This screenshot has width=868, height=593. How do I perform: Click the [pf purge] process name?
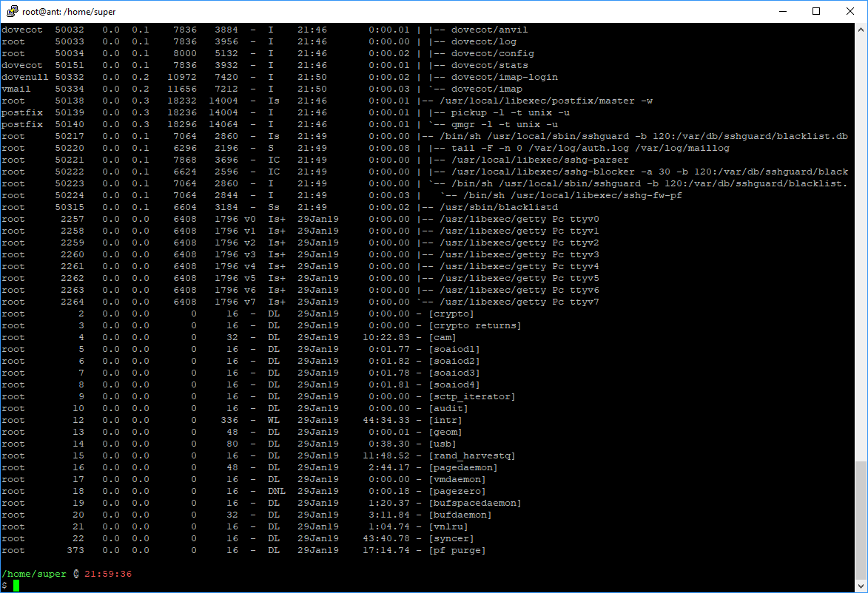coord(457,550)
